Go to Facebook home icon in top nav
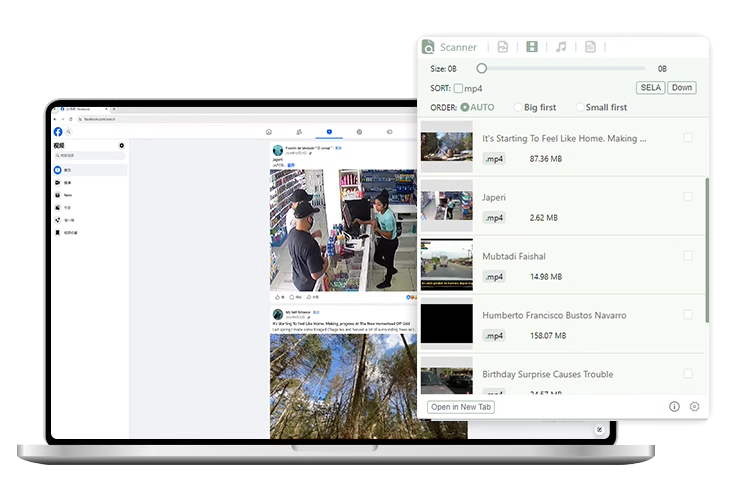The height and width of the screenshot is (499, 750). [x=268, y=132]
